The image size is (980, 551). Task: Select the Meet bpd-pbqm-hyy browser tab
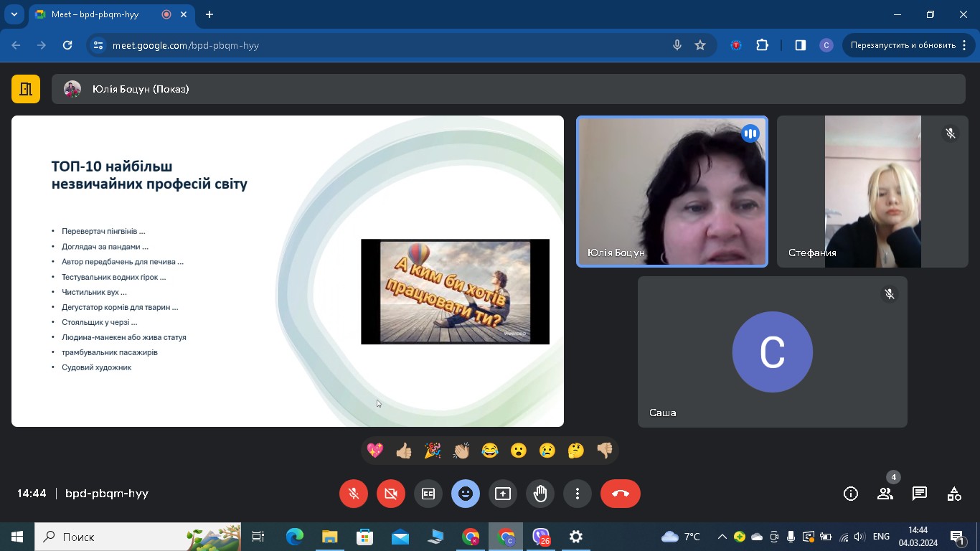tap(100, 14)
